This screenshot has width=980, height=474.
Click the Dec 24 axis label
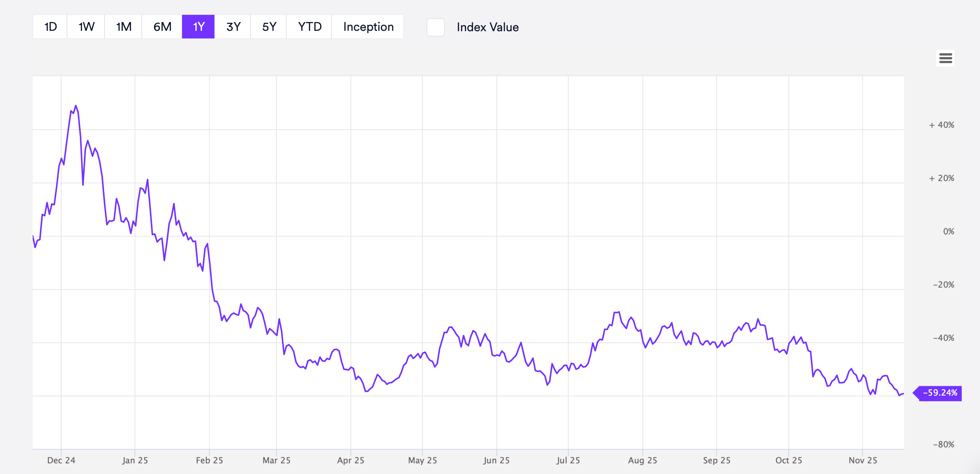pos(61,460)
